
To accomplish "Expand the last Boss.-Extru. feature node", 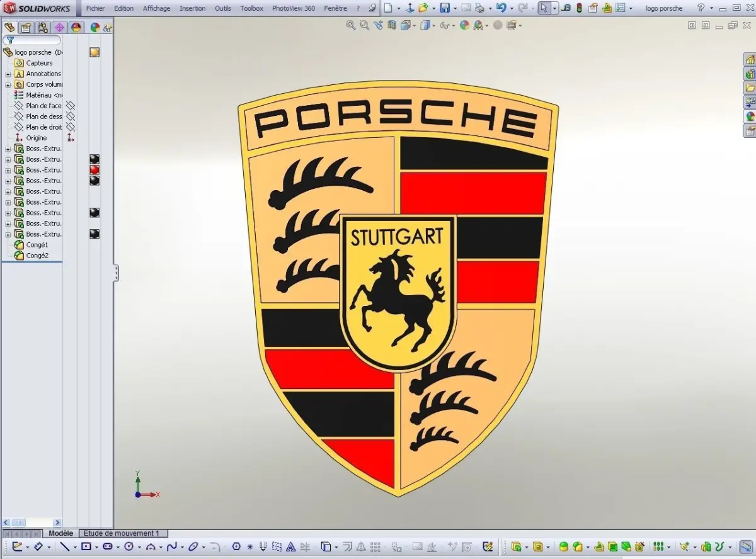I will pos(8,234).
